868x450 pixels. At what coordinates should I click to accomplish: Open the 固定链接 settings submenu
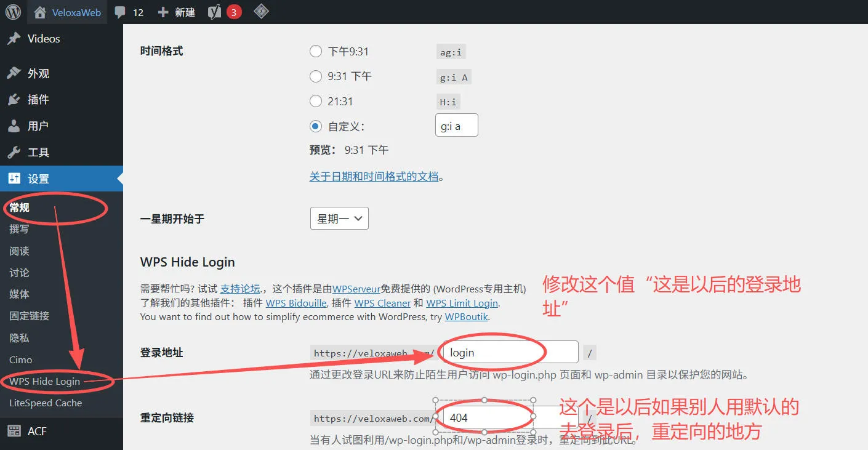coord(29,316)
